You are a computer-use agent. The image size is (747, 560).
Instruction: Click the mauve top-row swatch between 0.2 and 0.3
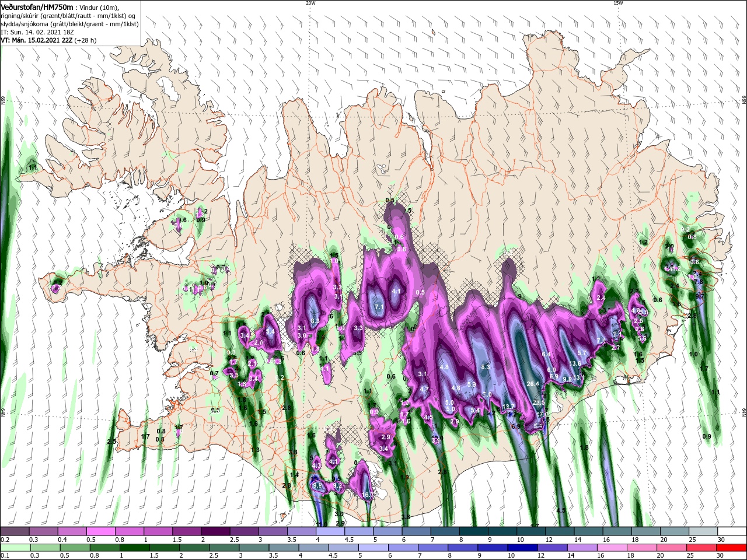coord(15,531)
